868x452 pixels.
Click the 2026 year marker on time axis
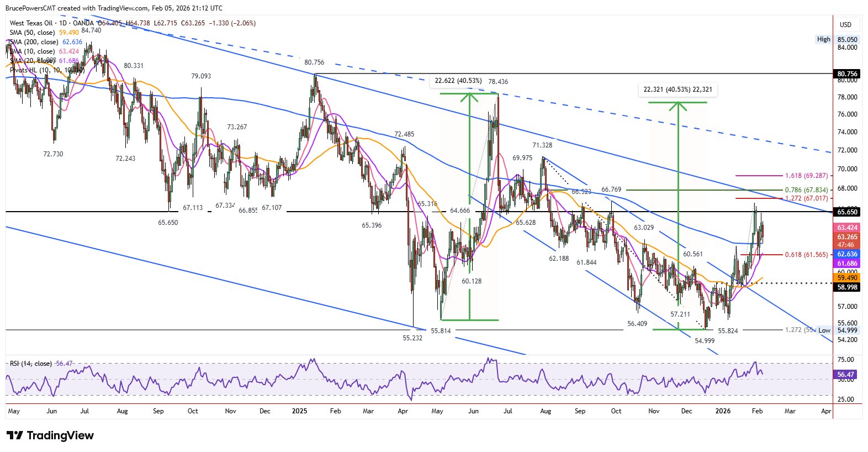click(x=723, y=411)
